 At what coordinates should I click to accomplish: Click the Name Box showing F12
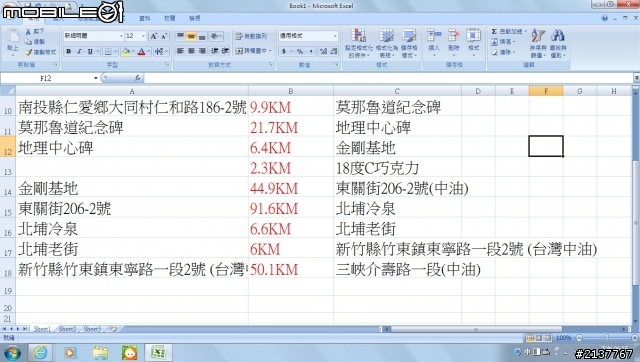[46, 78]
